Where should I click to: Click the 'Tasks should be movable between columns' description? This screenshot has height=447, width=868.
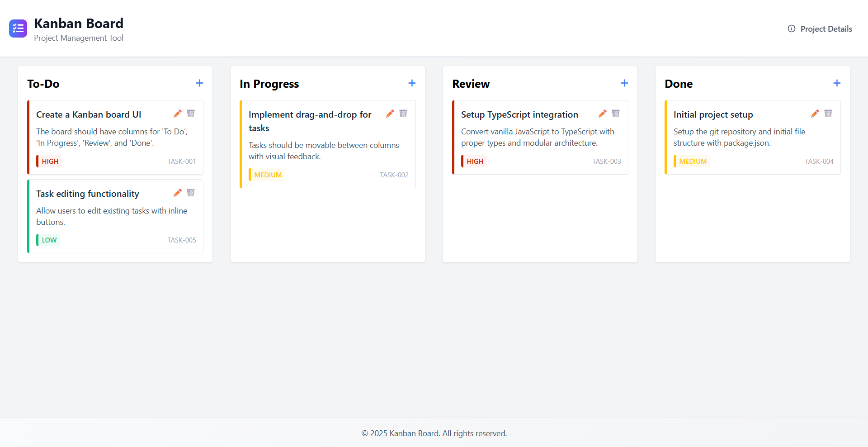point(324,151)
